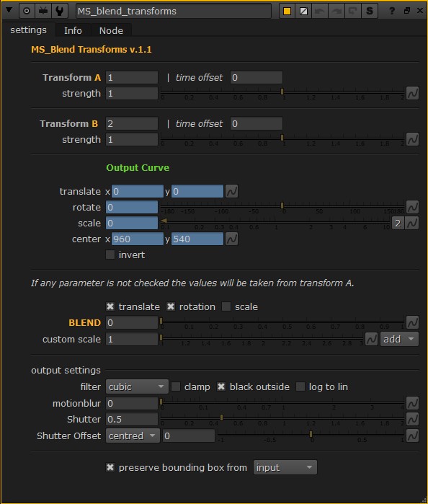The height and width of the screenshot is (504, 428).
Task: Open animation curve menu for rotate
Action: (412, 207)
